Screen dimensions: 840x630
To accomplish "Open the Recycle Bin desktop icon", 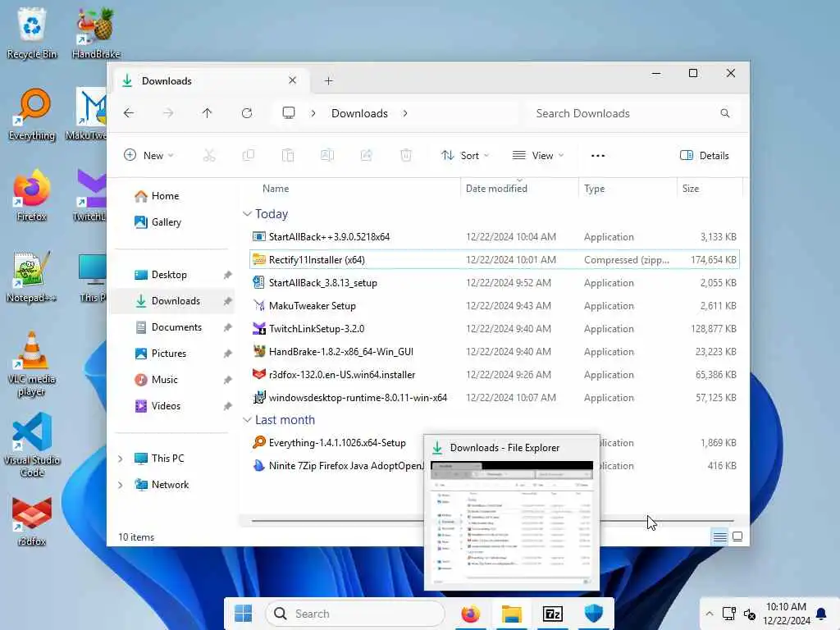I will (32, 33).
